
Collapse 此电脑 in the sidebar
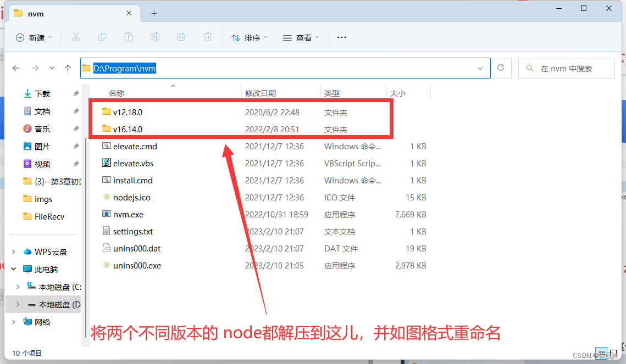(14, 269)
